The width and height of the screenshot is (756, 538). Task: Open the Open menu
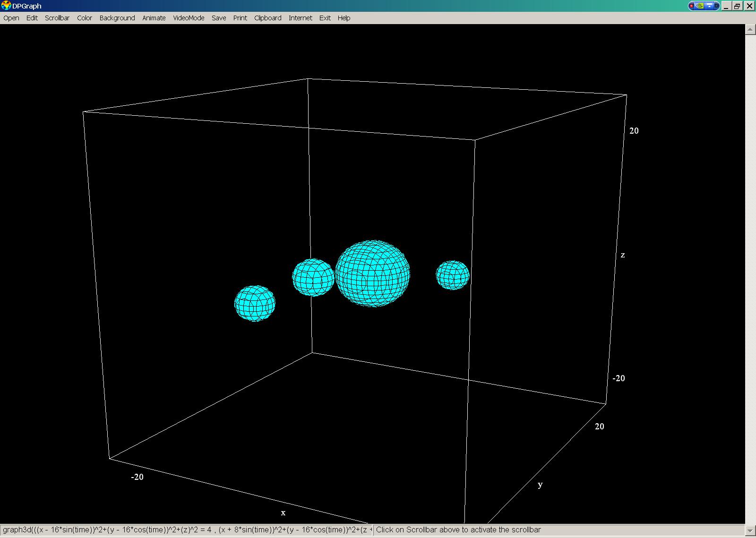pos(11,18)
